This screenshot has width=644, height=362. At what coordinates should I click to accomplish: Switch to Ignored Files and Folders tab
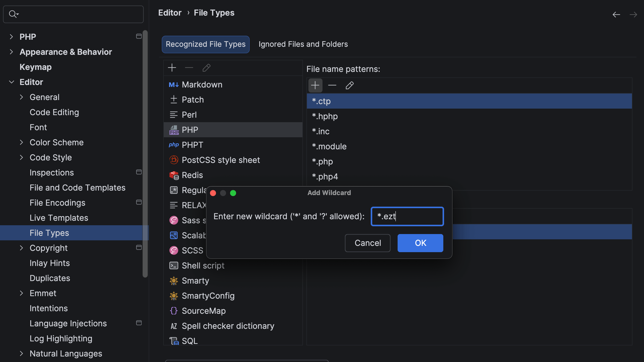303,44
